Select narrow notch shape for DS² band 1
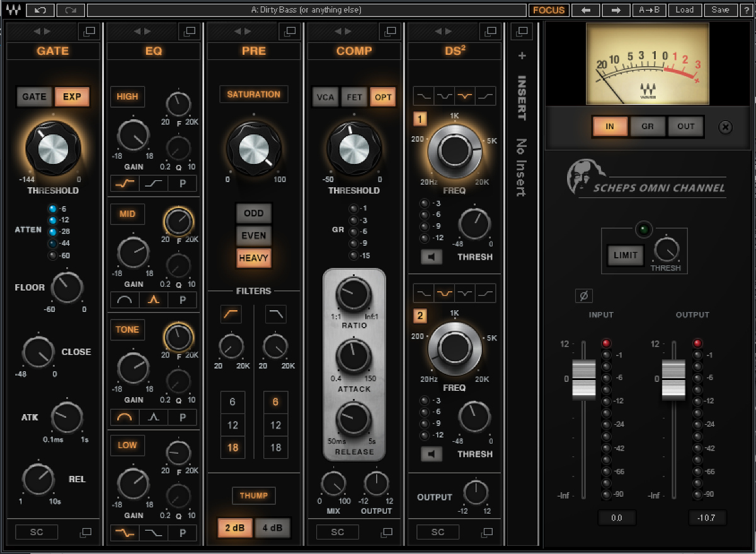The width and height of the screenshot is (756, 554). pos(466,96)
